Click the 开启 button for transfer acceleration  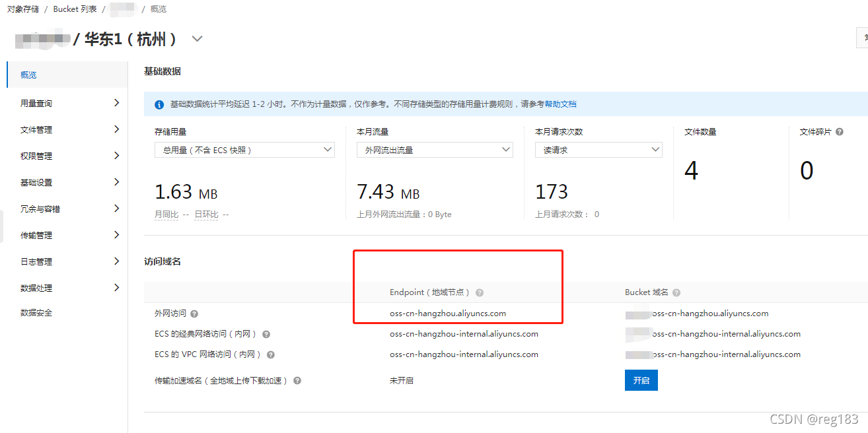tap(641, 380)
